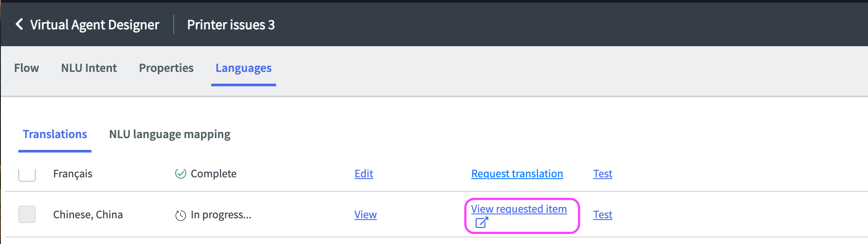This screenshot has height=244, width=868.
Task: Tick the Français row checkbox
Action: [x=27, y=174]
